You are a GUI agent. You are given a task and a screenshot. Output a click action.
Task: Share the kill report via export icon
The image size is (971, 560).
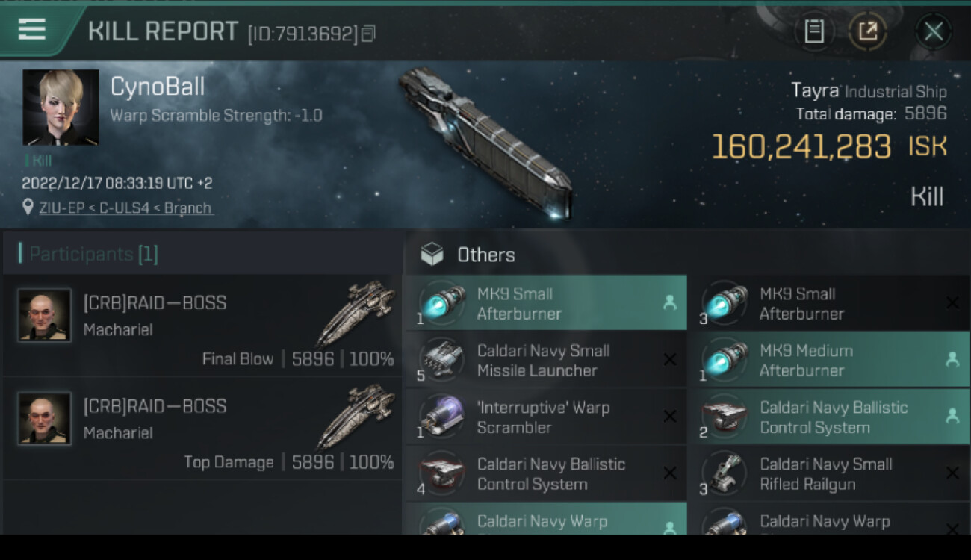(x=868, y=31)
